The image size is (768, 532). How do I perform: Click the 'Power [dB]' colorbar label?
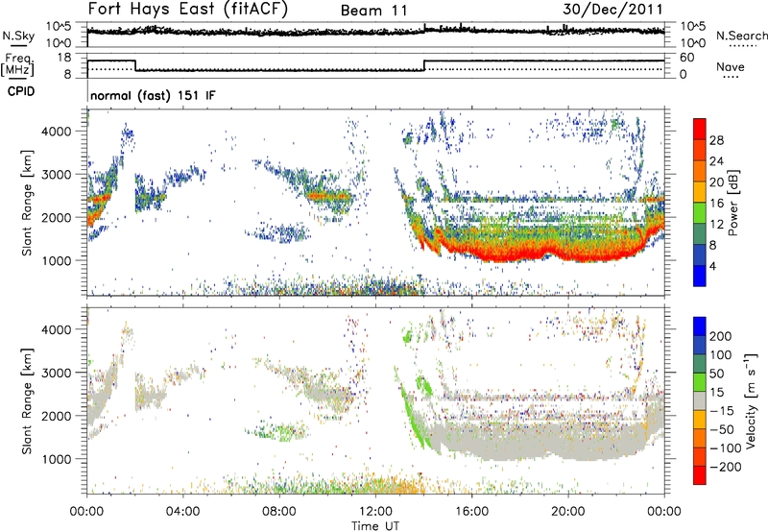point(733,203)
